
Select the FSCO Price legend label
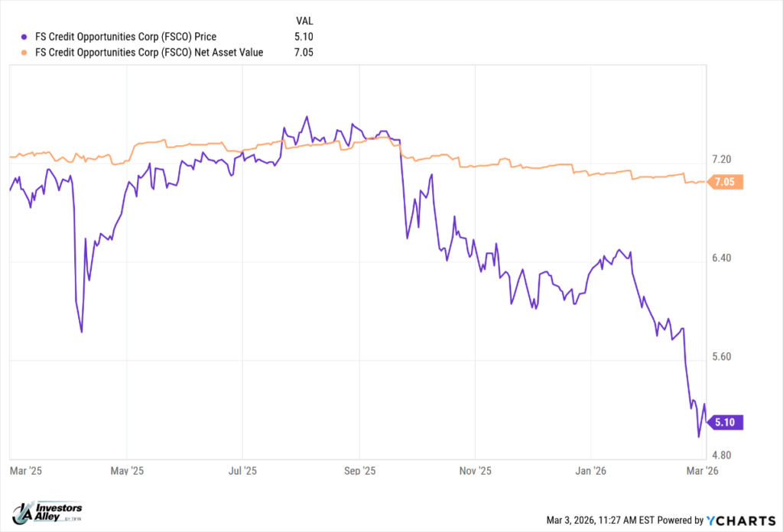[126, 36]
